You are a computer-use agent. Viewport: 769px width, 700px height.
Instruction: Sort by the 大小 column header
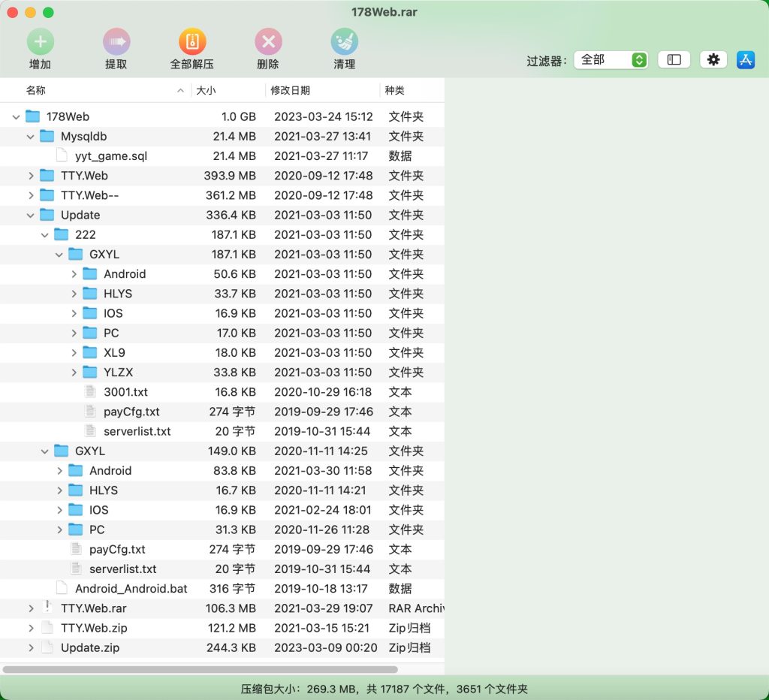206,91
